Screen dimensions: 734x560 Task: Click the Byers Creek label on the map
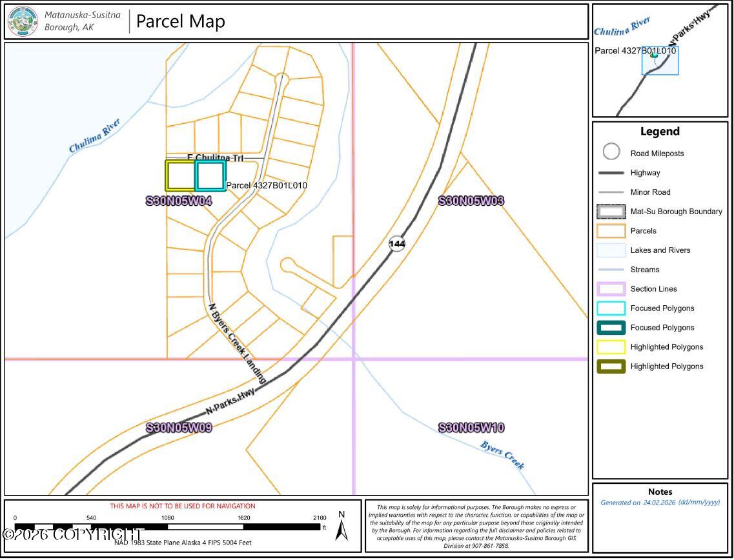(x=502, y=455)
